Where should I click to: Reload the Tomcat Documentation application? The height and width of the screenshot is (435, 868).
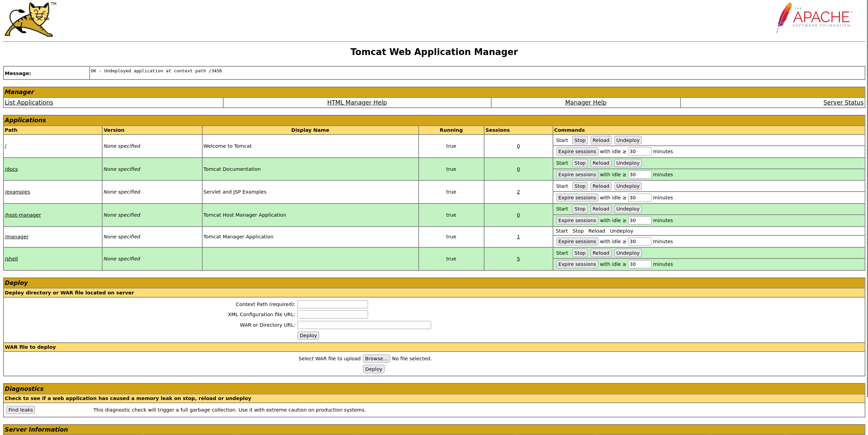(601, 163)
